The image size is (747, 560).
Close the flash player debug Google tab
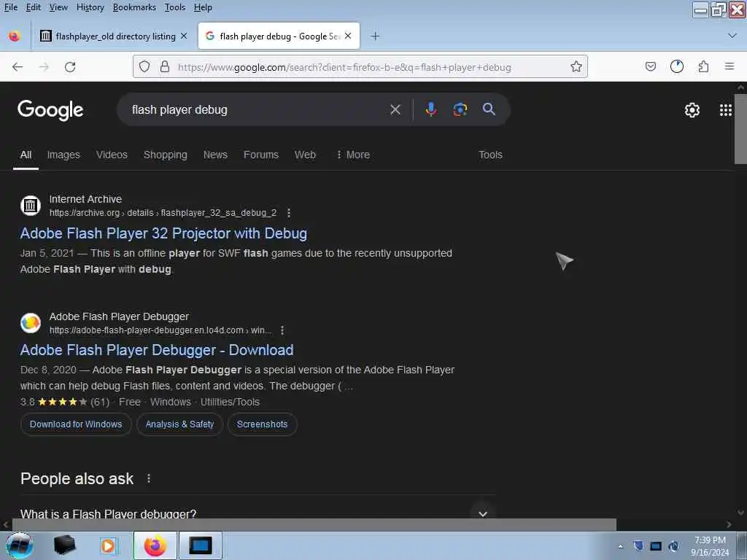348,36
